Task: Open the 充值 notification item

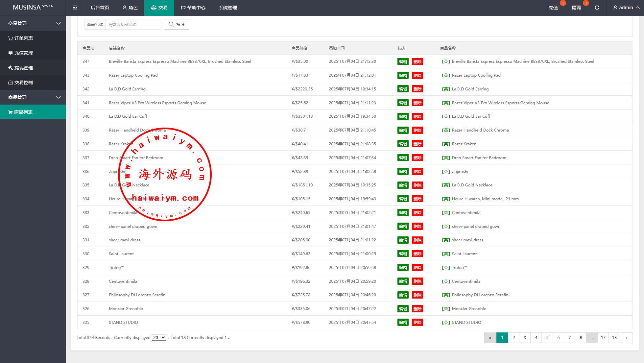Action: [553, 8]
